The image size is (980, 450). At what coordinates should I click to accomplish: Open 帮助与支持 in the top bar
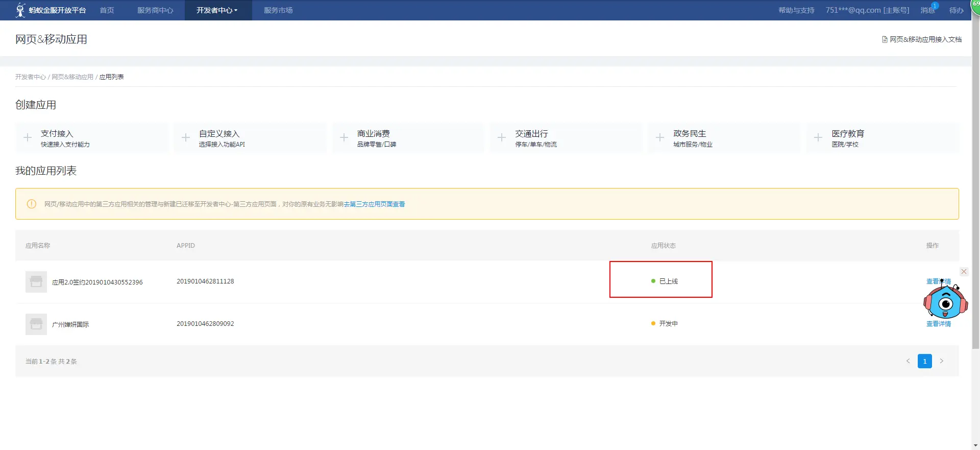796,10
